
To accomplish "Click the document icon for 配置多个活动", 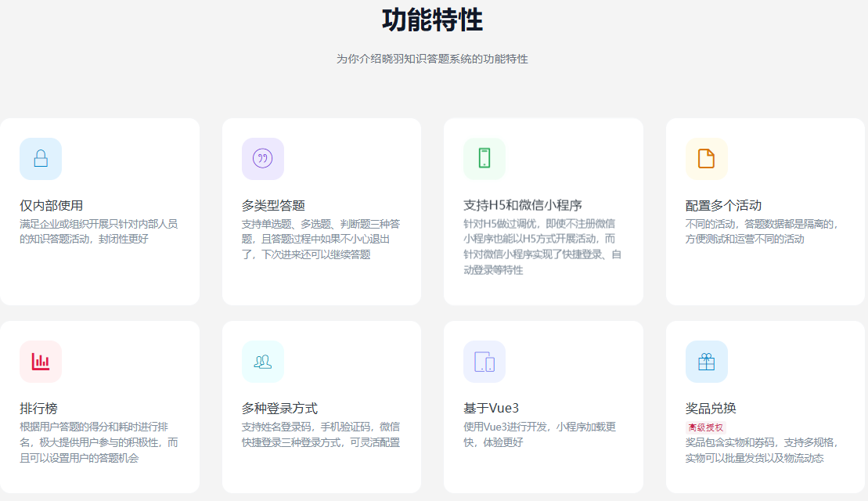I will pos(706,159).
